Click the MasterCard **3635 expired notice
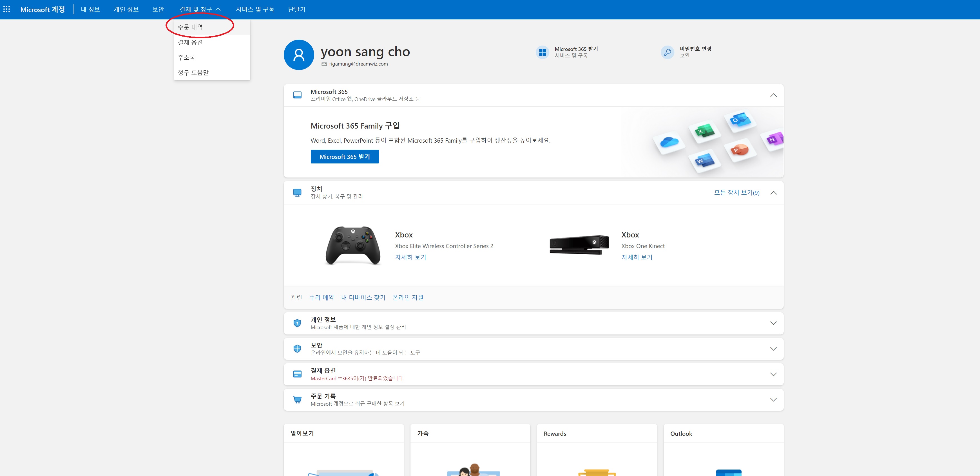The width and height of the screenshot is (980, 476). tap(357, 378)
